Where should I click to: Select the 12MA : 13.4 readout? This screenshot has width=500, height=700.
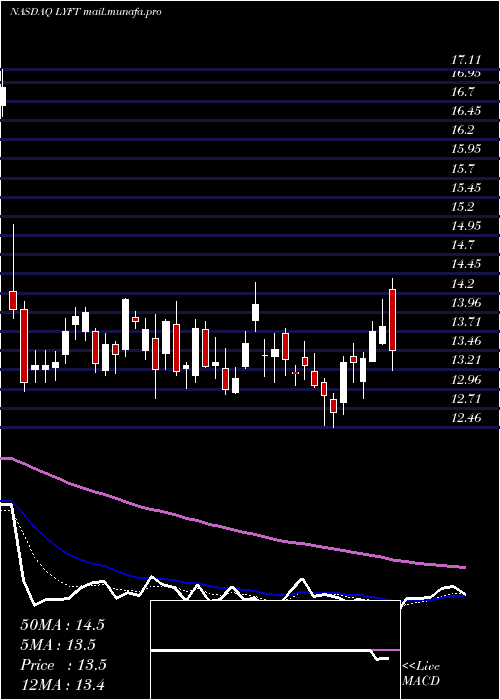click(62, 684)
